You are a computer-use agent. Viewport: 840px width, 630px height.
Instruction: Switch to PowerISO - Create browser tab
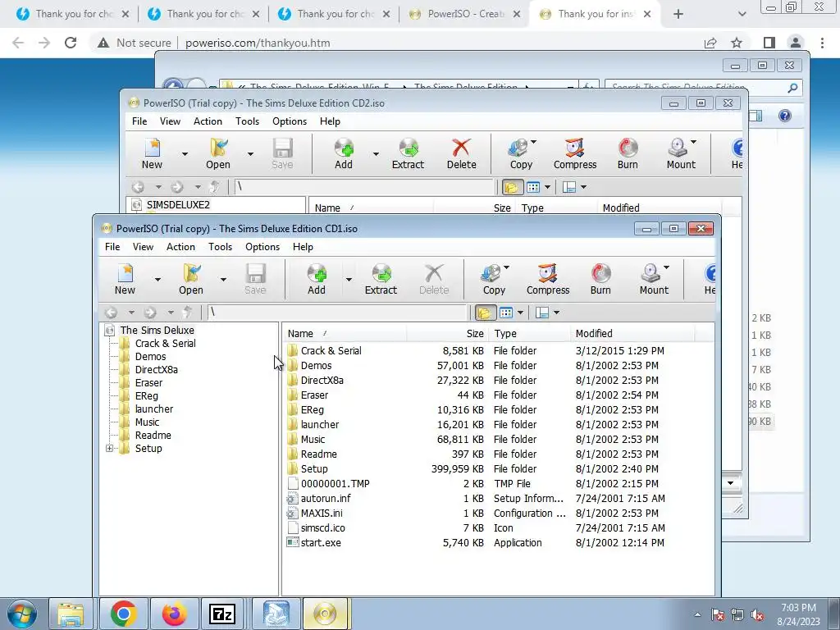pyautogui.click(x=464, y=14)
